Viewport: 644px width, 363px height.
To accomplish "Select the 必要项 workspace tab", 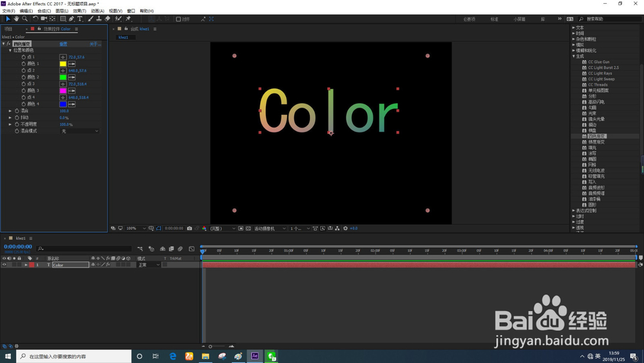I will (469, 19).
